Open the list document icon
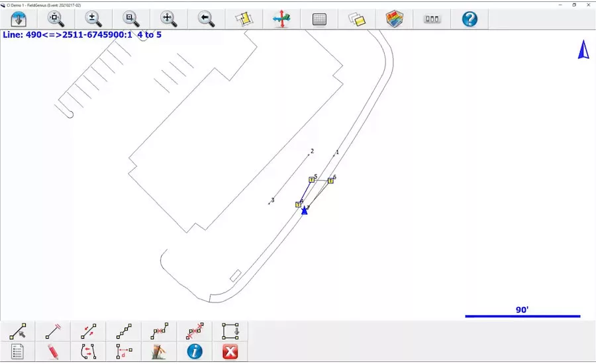The height and width of the screenshot is (364, 596). pyautogui.click(x=17, y=351)
